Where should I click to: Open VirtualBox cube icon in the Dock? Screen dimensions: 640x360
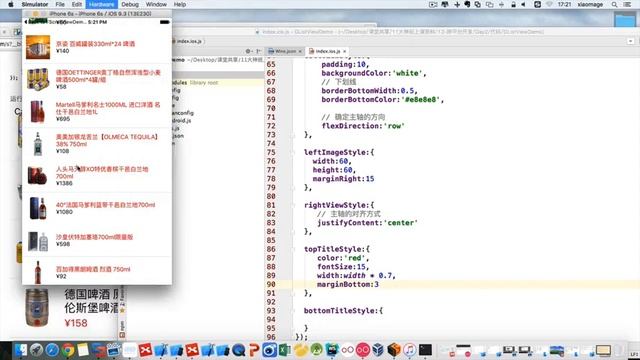coord(378,350)
